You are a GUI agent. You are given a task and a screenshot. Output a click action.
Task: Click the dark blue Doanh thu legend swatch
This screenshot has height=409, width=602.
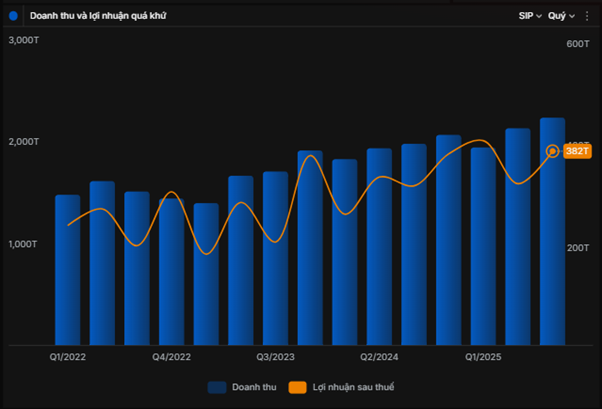[x=218, y=387]
